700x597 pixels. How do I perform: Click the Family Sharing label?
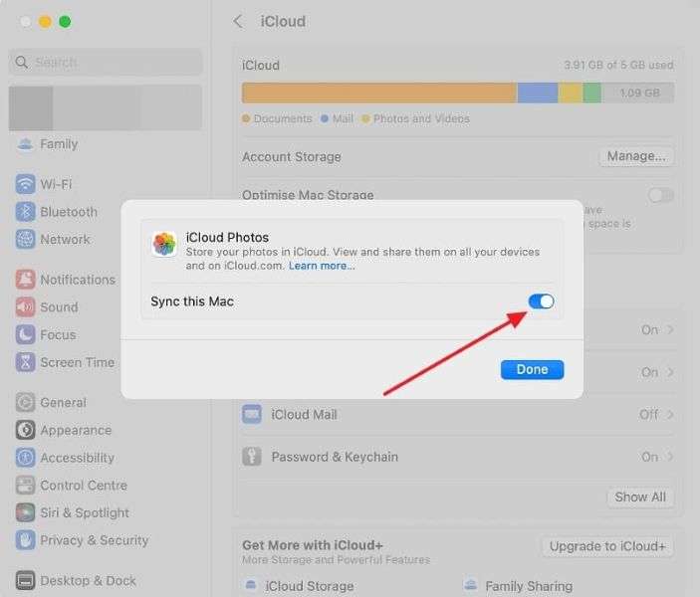[529, 586]
